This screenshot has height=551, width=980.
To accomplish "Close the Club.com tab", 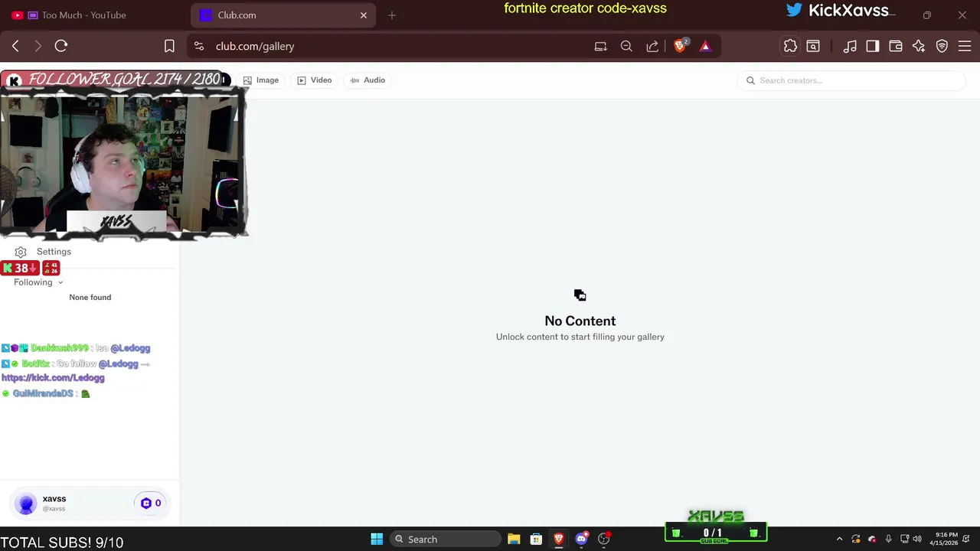I will pyautogui.click(x=364, y=15).
